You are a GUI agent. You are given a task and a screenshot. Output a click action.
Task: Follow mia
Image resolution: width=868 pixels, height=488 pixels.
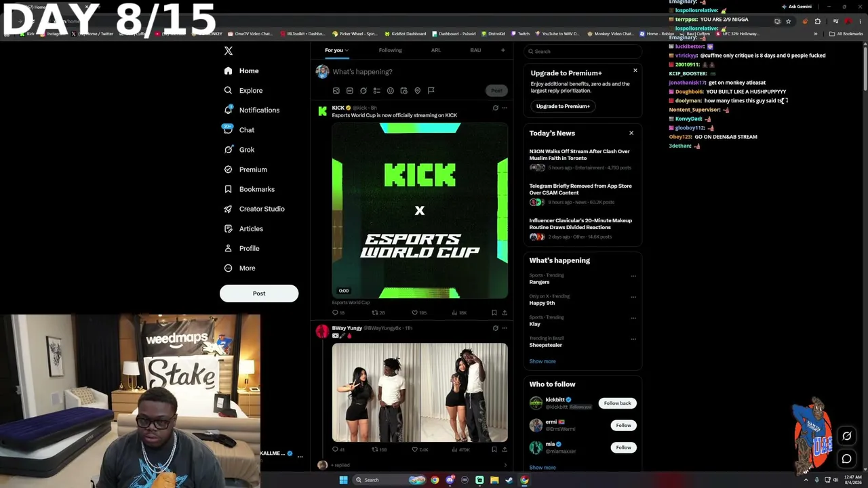point(623,447)
